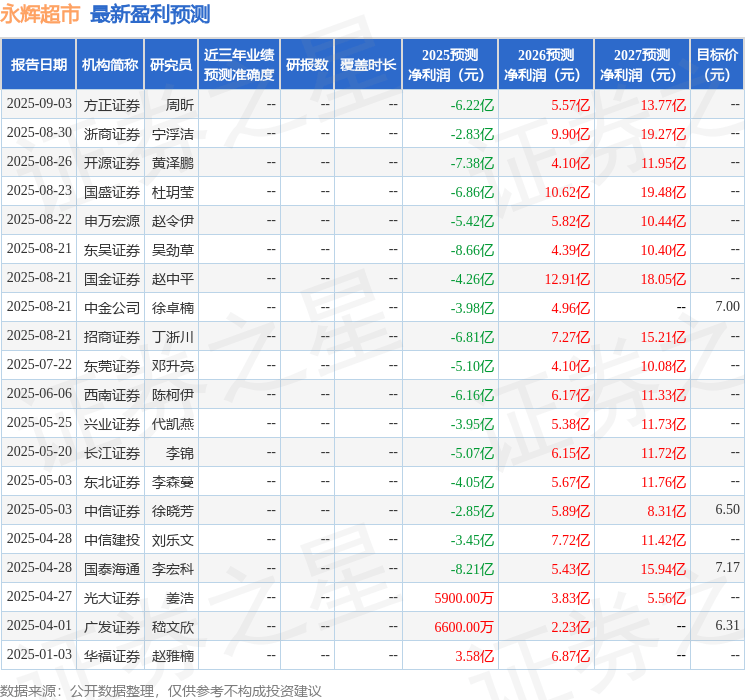The height and width of the screenshot is (700, 745).
Task: Click the 研报数 column header
Action: [x=306, y=65]
